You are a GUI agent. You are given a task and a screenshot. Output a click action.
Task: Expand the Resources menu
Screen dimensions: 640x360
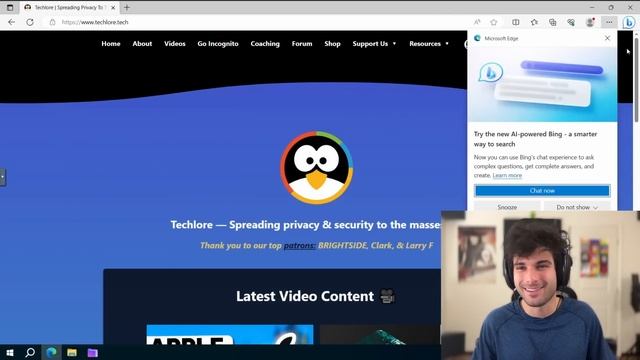click(429, 44)
